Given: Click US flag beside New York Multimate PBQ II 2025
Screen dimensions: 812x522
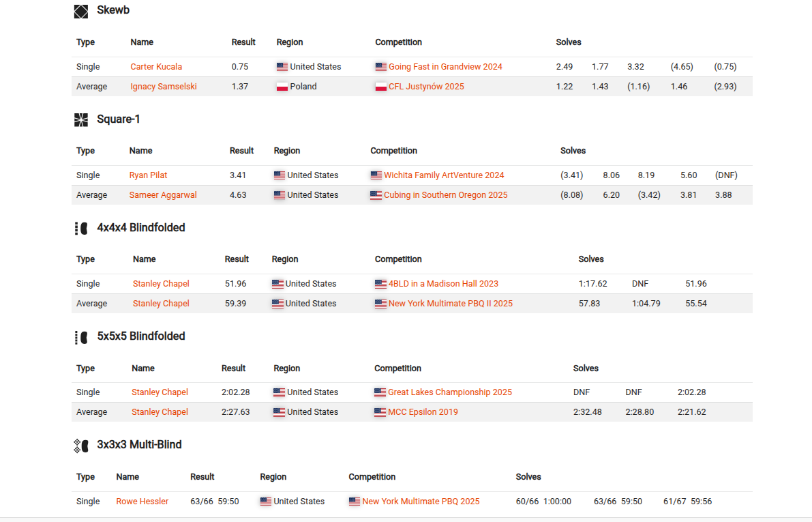Looking at the screenshot, I should point(380,304).
